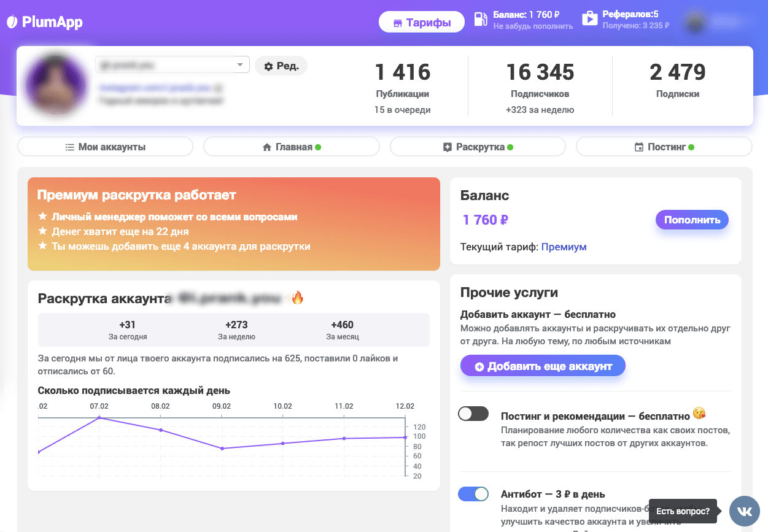
Task: Switch to the Главная tab
Action: [292, 147]
